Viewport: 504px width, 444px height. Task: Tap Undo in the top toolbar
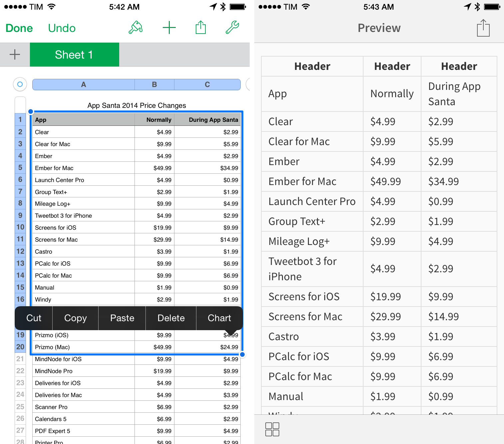[x=62, y=28]
